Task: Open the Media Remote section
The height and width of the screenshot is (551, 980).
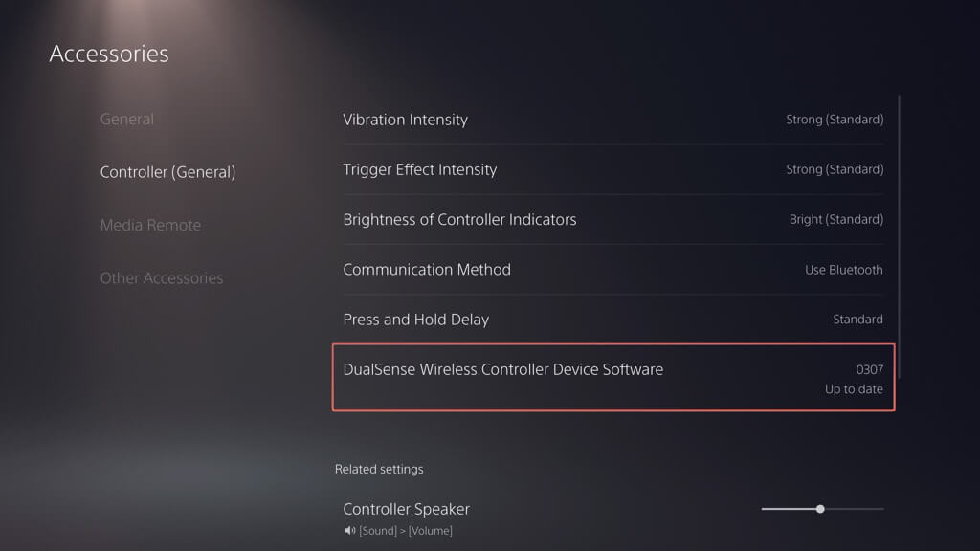Action: [x=150, y=225]
